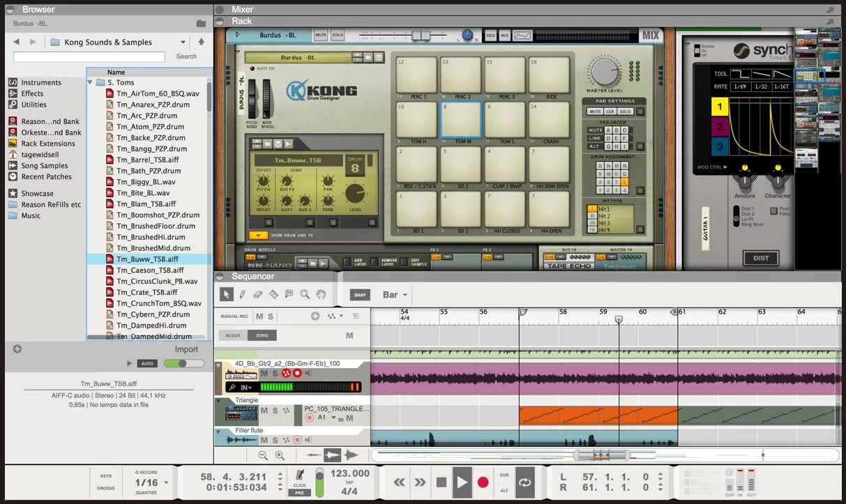The width and height of the screenshot is (846, 504).
Task: Select yellow curve slot 1 on Synchronous
Action: [720, 107]
